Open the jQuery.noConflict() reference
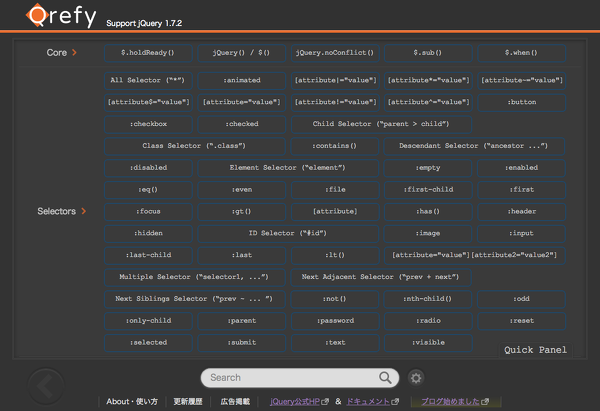 [335, 53]
